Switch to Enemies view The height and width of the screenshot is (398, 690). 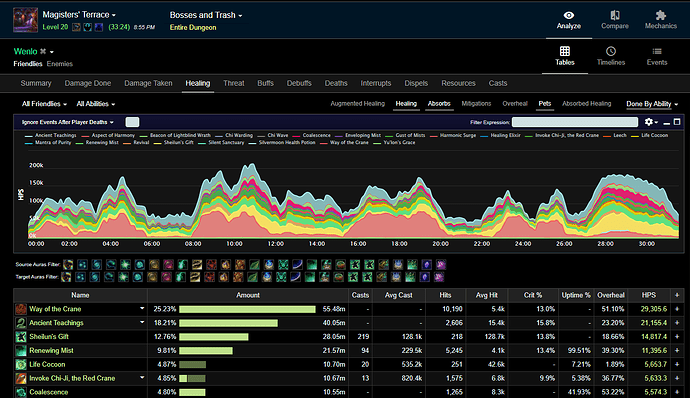pyautogui.click(x=59, y=64)
